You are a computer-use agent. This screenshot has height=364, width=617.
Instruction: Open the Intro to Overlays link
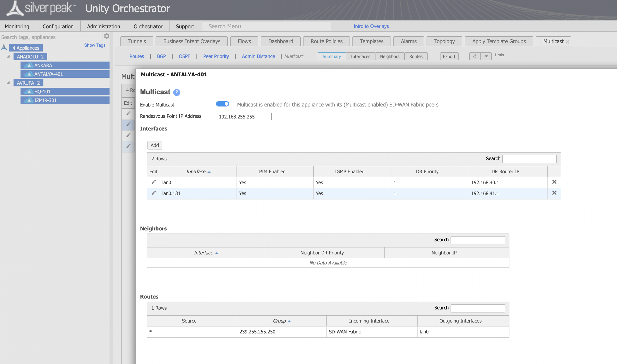click(x=371, y=26)
